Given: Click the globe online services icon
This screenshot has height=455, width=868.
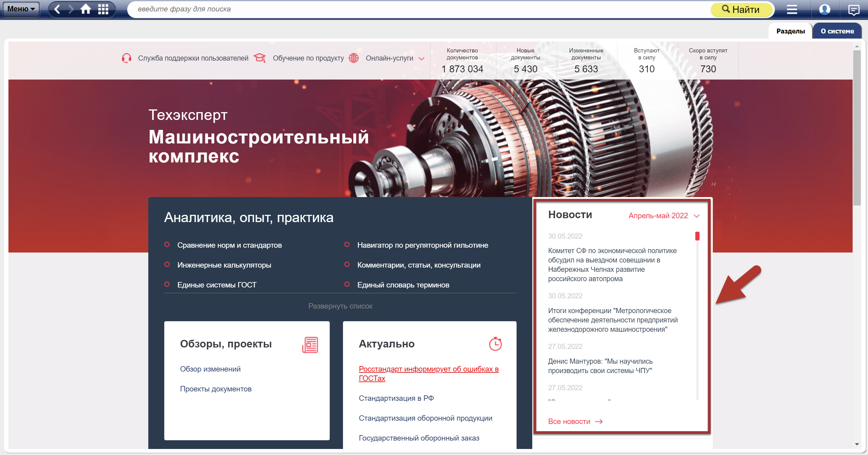Looking at the screenshot, I should click(x=354, y=58).
